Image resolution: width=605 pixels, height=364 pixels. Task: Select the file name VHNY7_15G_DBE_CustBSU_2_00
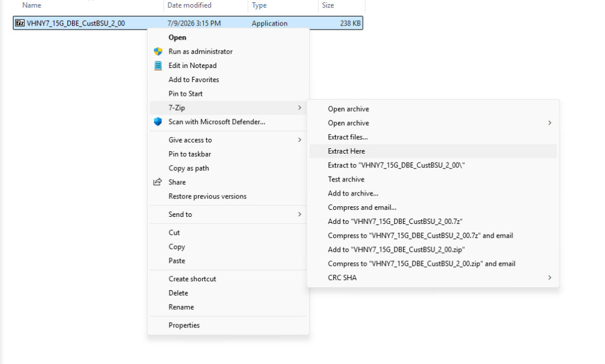76,23
